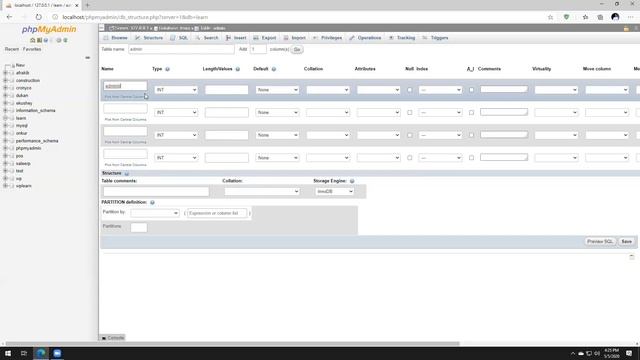Tick Null checkbox in second column row
Image resolution: width=640 pixels, height=360 pixels.
[x=410, y=113]
